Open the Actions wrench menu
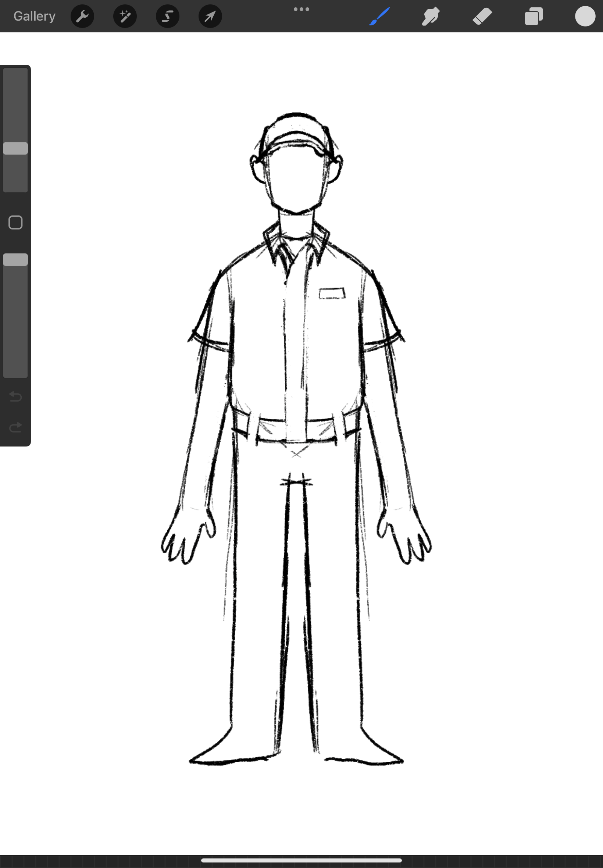Screen dimensions: 603x868 [82, 16]
